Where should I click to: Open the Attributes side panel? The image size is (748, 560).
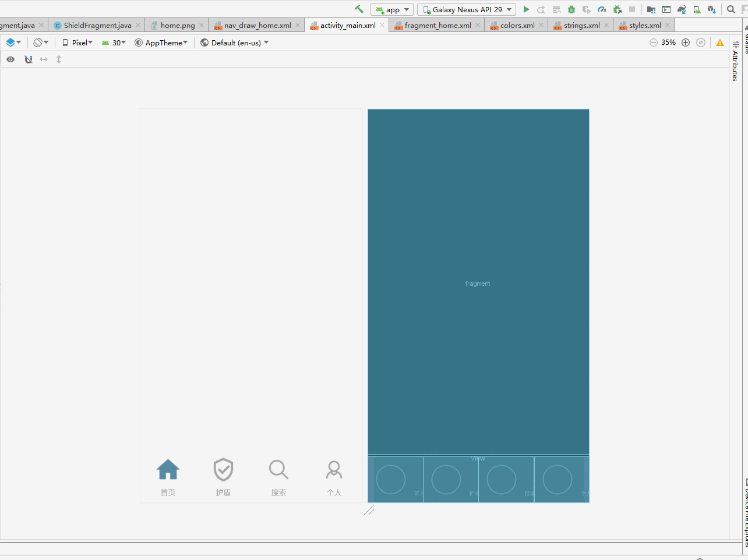735,61
